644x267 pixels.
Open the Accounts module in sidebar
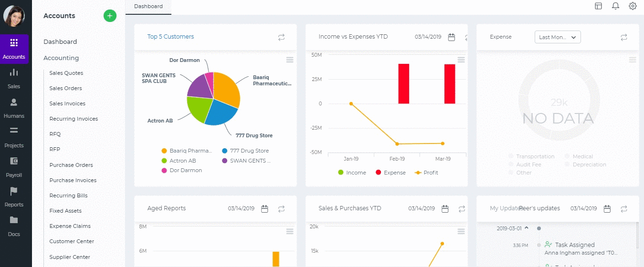point(14,50)
